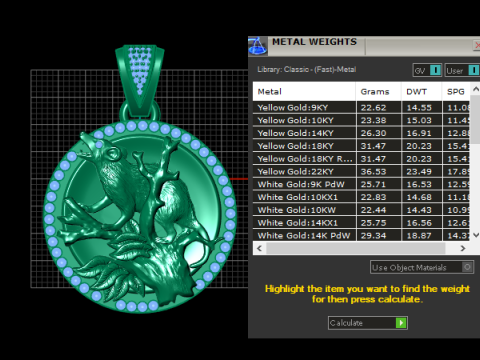The image size is (480, 360).
Task: Toggle Use Object Materials option
Action: coord(422,267)
